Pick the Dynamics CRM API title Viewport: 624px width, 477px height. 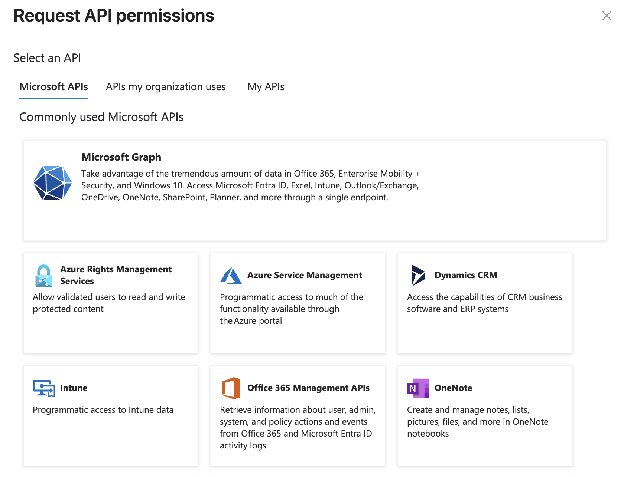(x=466, y=275)
